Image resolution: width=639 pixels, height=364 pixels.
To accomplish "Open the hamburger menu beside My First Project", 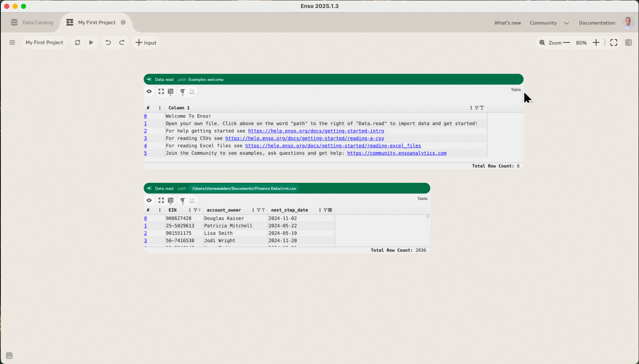I will click(12, 42).
